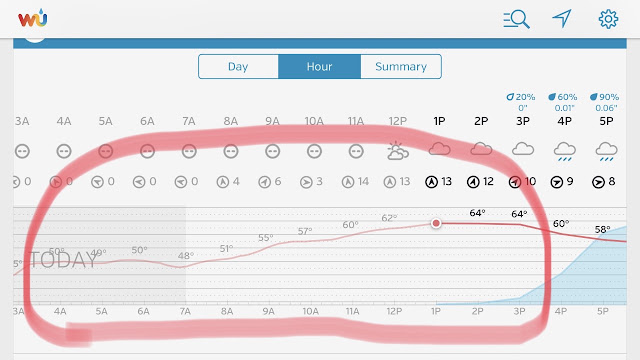
Task: Tap the 64° temperature label at 2P
Action: pos(477,213)
